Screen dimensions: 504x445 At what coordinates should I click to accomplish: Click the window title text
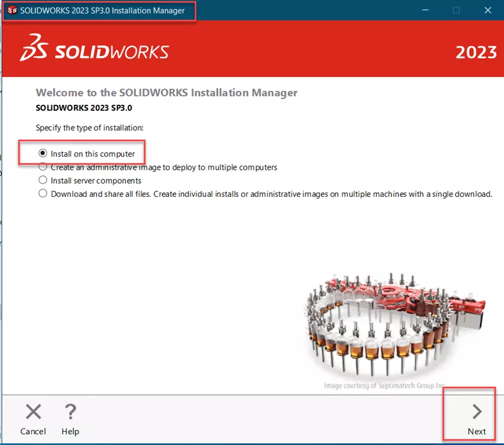102,11
